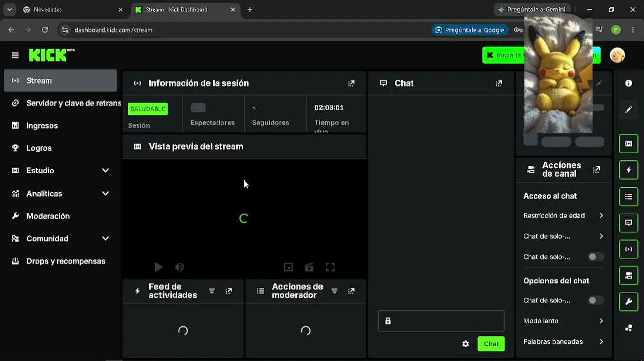Open filter options for Feed de actividades
The height and width of the screenshot is (361, 644).
[x=212, y=291]
